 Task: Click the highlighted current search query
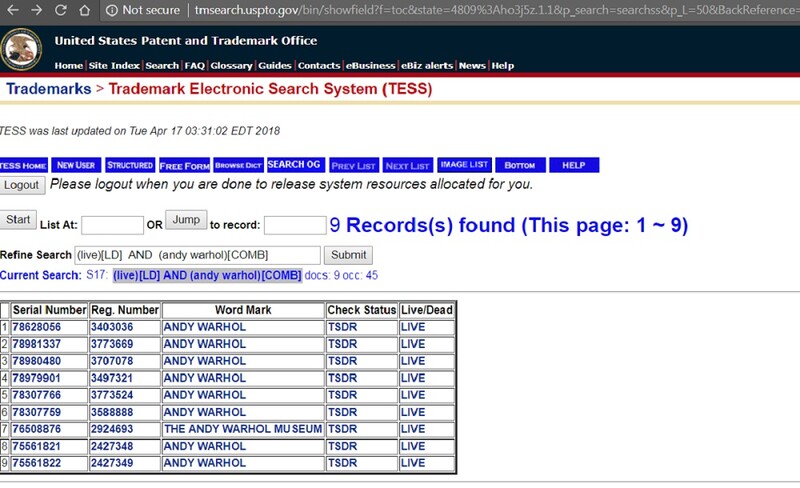207,275
